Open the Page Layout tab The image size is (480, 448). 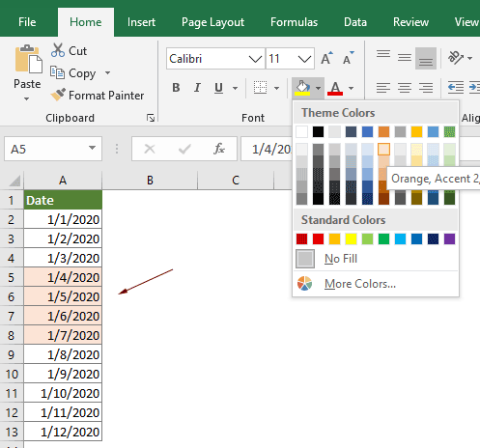pos(212,22)
